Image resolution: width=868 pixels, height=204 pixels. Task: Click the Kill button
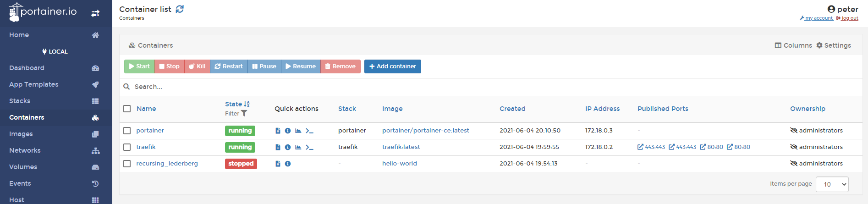tap(197, 66)
